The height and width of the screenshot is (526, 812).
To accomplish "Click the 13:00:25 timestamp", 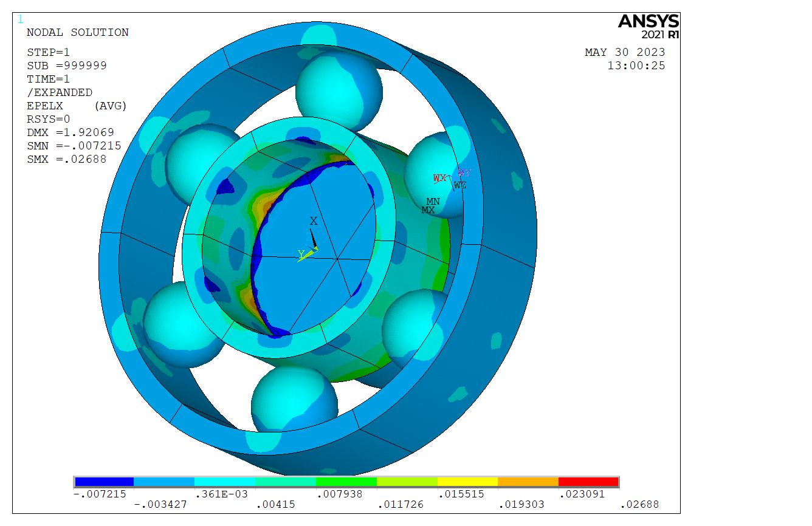I will click(636, 66).
